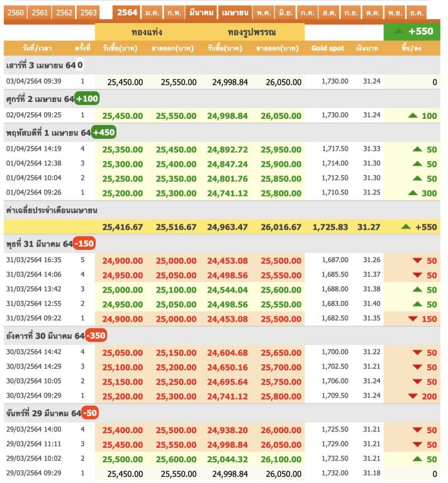Click the วันที่/เวลา column header
This screenshot has height=483, width=448.
[x=37, y=48]
